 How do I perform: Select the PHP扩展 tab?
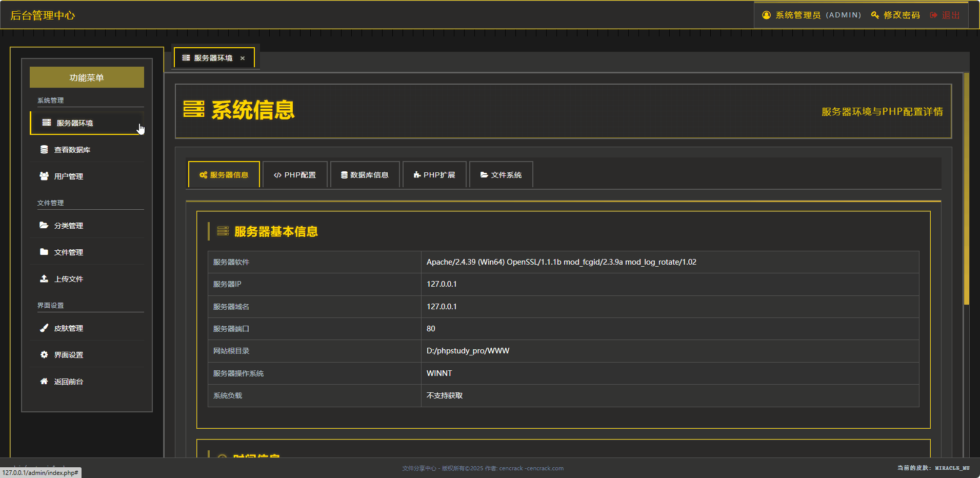434,175
